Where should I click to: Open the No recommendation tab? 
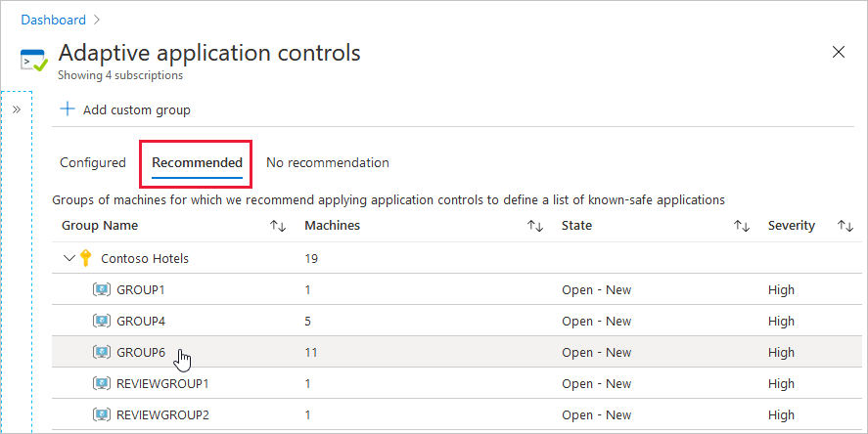tap(328, 163)
